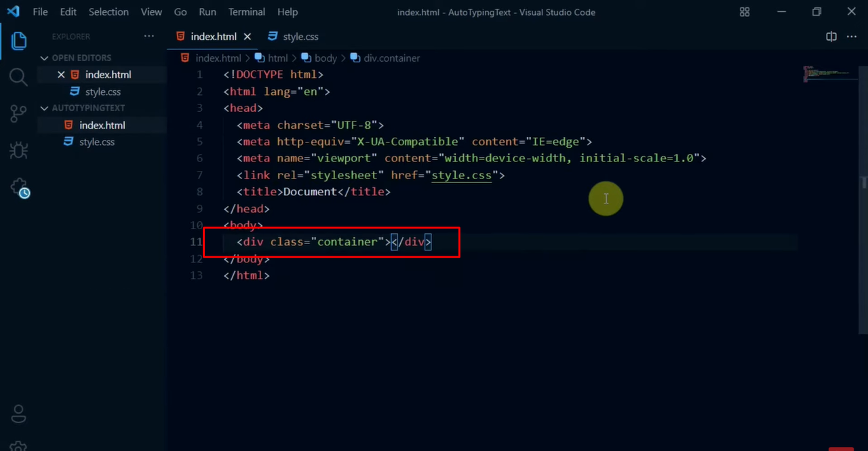Click the CSS icon on style.css tab
868x451 pixels.
[273, 37]
